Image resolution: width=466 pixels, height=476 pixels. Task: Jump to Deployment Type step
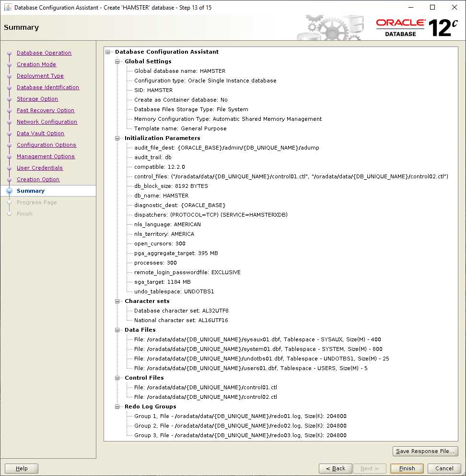click(40, 76)
